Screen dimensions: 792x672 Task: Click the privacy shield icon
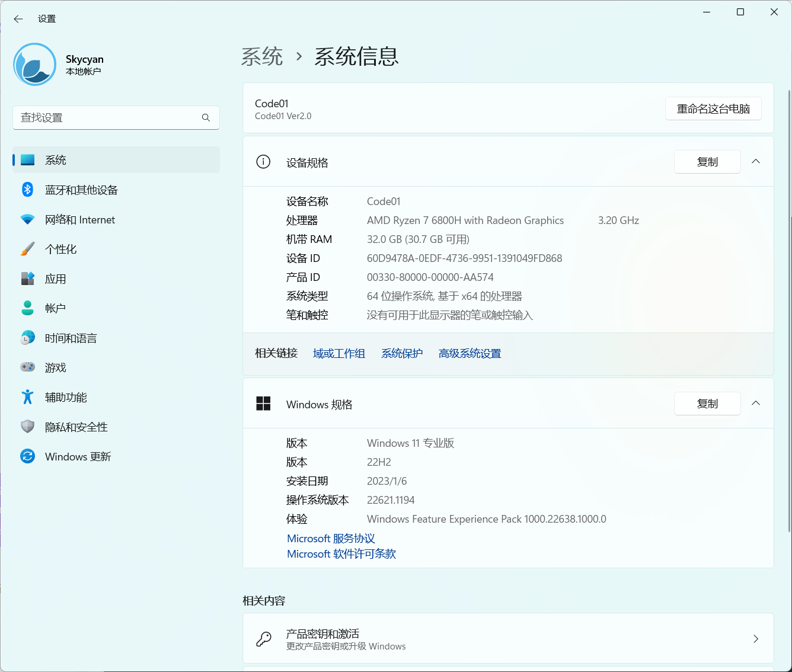click(x=28, y=427)
